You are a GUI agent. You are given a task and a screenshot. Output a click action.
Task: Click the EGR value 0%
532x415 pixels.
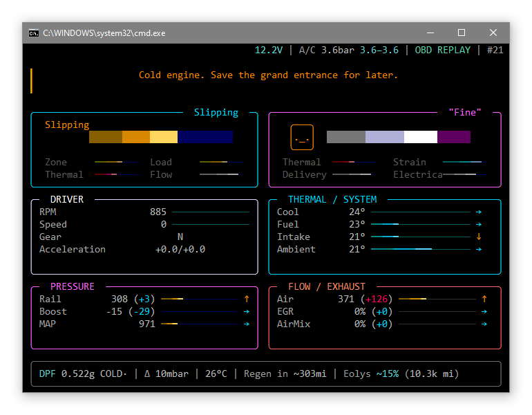(x=360, y=311)
